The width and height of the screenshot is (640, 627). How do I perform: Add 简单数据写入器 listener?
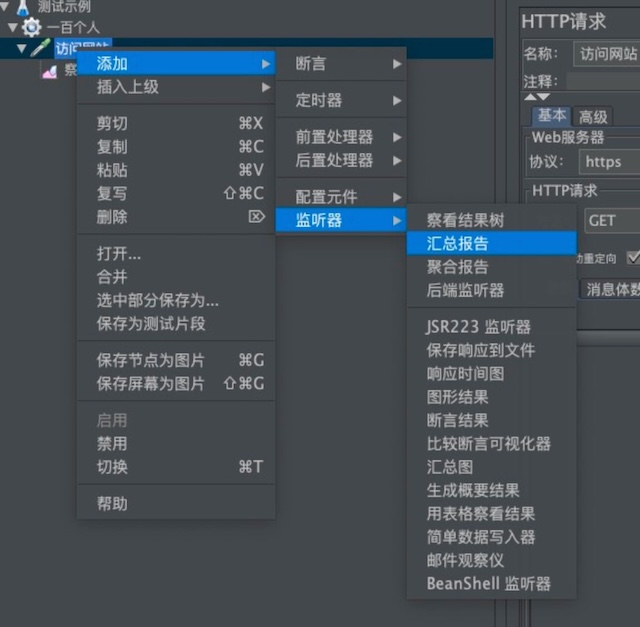(492, 537)
